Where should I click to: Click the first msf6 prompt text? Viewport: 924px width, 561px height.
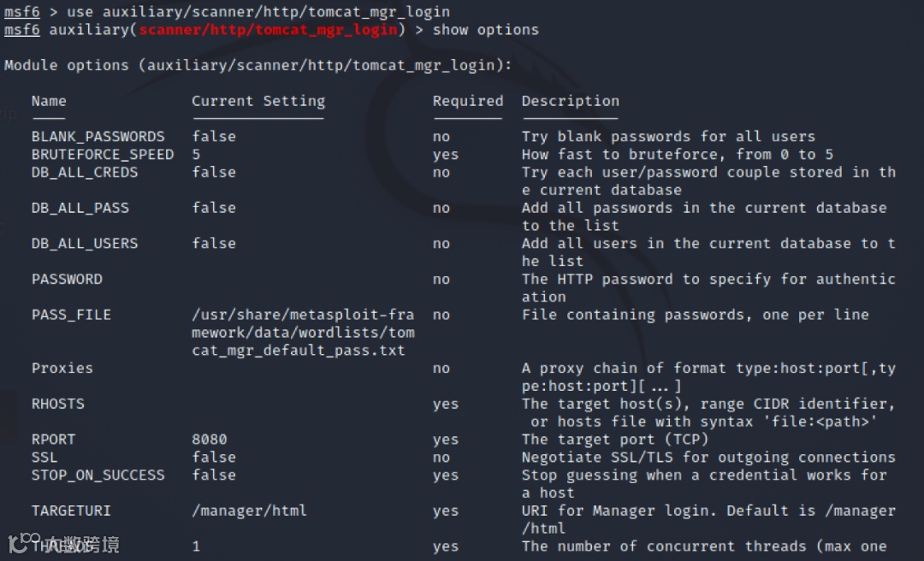click(22, 12)
